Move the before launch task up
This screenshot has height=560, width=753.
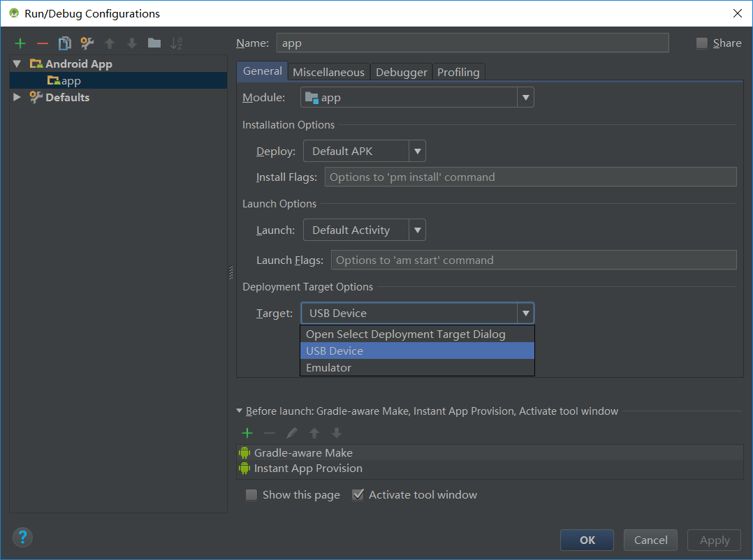click(x=314, y=434)
